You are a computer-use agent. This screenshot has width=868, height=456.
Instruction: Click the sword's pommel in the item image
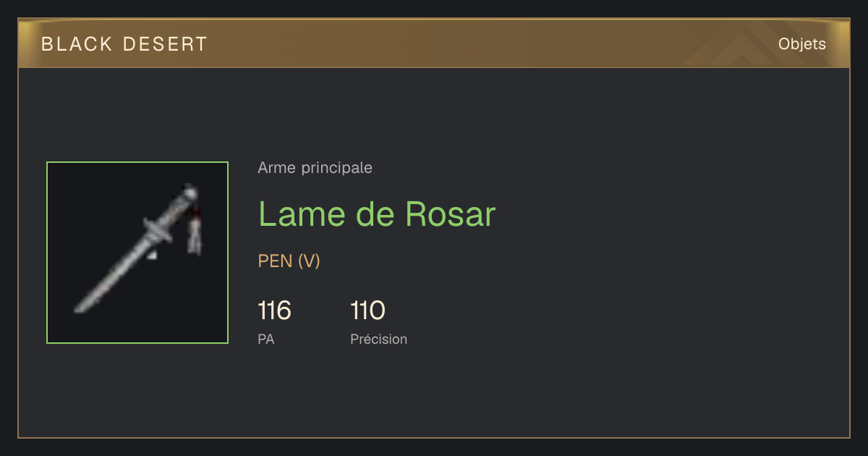coord(190,193)
